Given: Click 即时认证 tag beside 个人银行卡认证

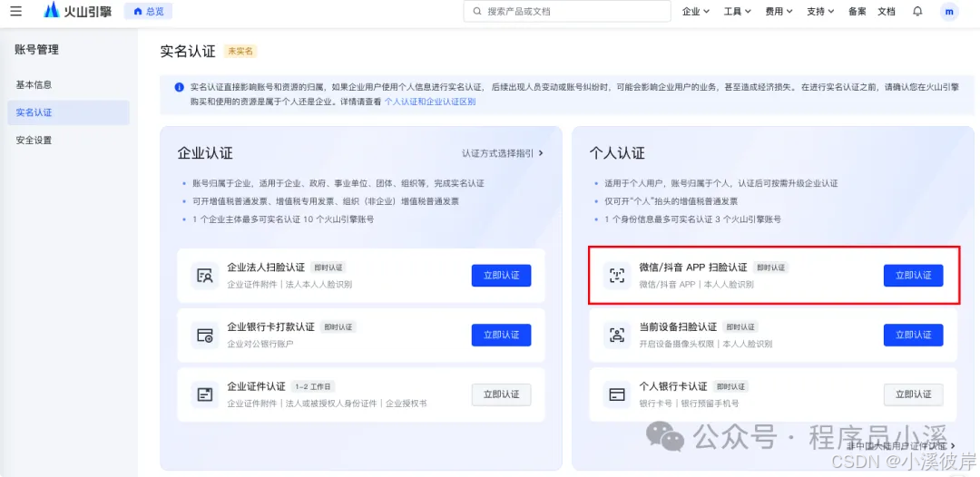Looking at the screenshot, I should (730, 386).
